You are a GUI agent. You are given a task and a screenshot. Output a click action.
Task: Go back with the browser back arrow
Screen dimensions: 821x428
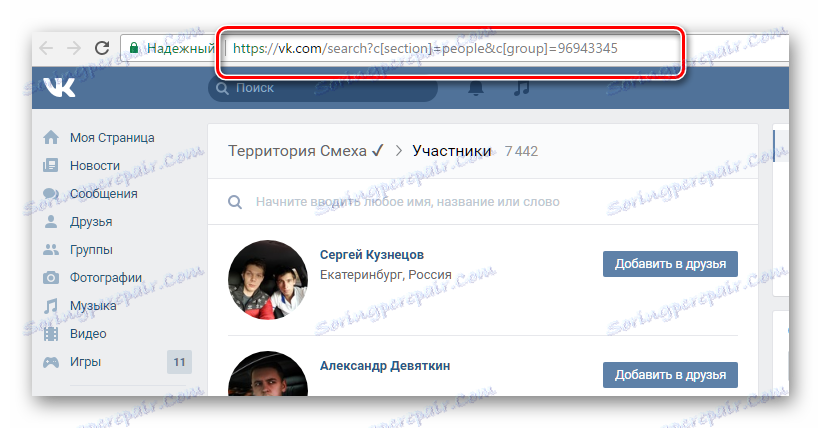46,49
